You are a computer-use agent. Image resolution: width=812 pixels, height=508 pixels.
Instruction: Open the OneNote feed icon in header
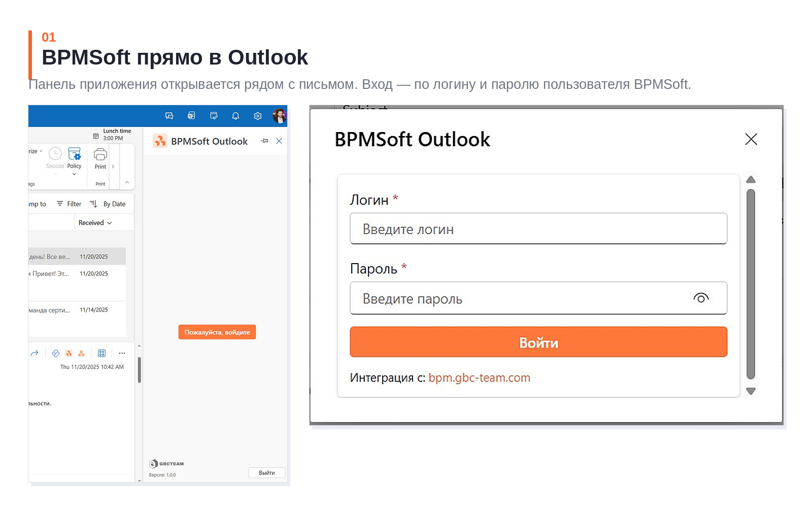[191, 116]
